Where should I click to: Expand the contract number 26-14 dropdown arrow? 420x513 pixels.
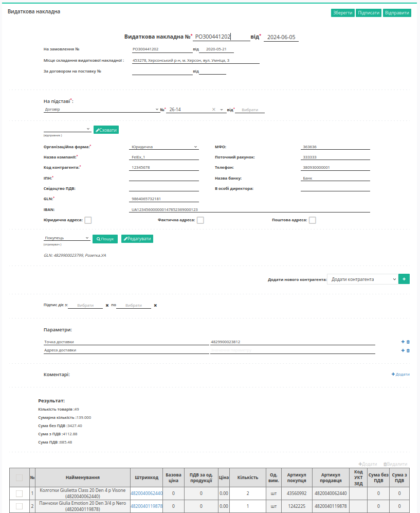pos(221,110)
